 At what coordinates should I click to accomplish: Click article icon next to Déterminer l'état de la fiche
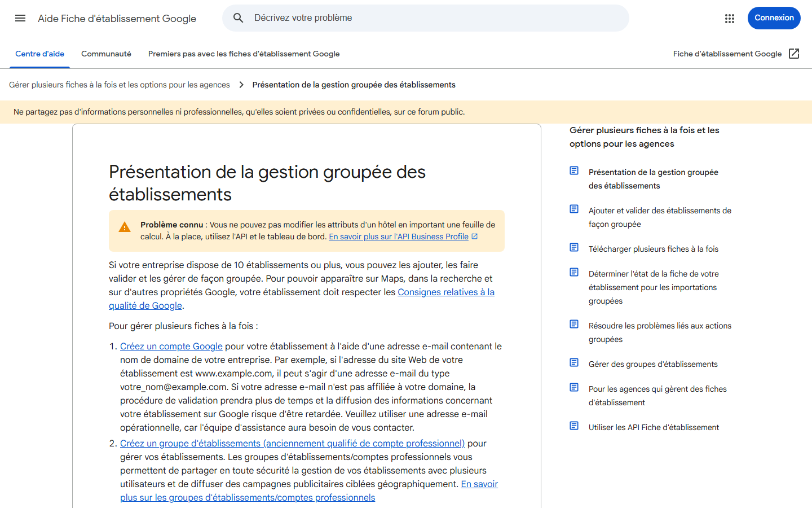(x=574, y=272)
